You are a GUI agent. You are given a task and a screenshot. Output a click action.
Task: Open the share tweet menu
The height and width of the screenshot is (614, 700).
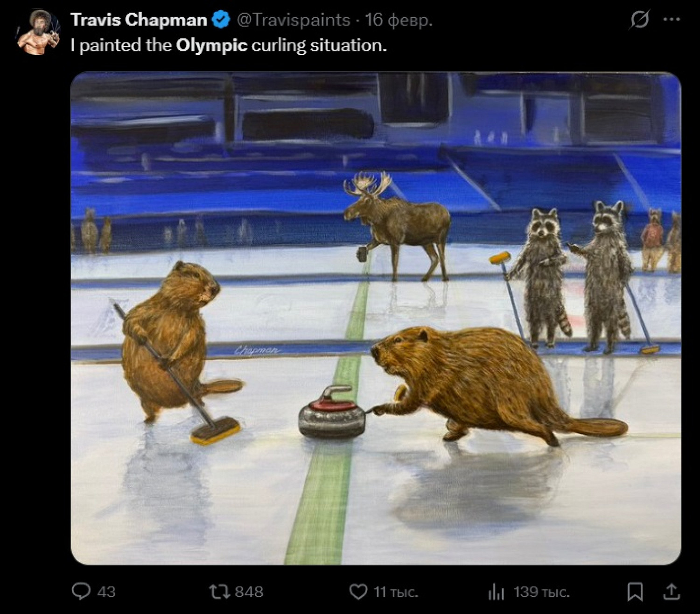[671, 592]
